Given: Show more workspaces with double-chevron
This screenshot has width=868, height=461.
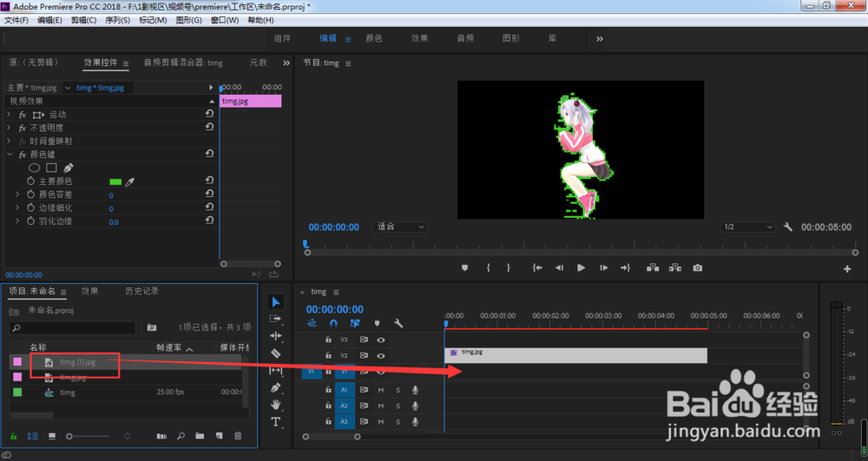Looking at the screenshot, I should pos(600,39).
